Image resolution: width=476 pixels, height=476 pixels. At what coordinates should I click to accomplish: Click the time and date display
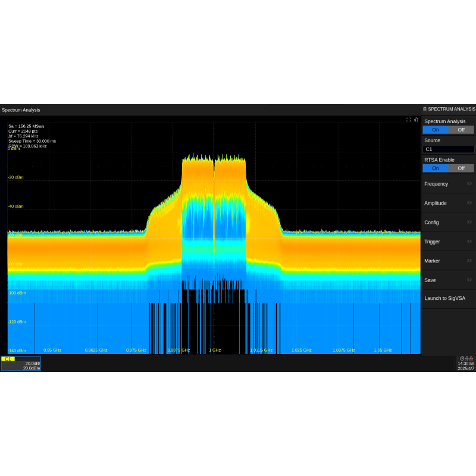coord(466,366)
